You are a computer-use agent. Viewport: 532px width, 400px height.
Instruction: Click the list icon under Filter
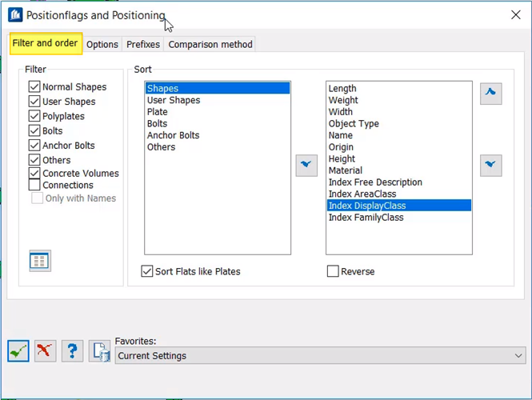[40, 261]
